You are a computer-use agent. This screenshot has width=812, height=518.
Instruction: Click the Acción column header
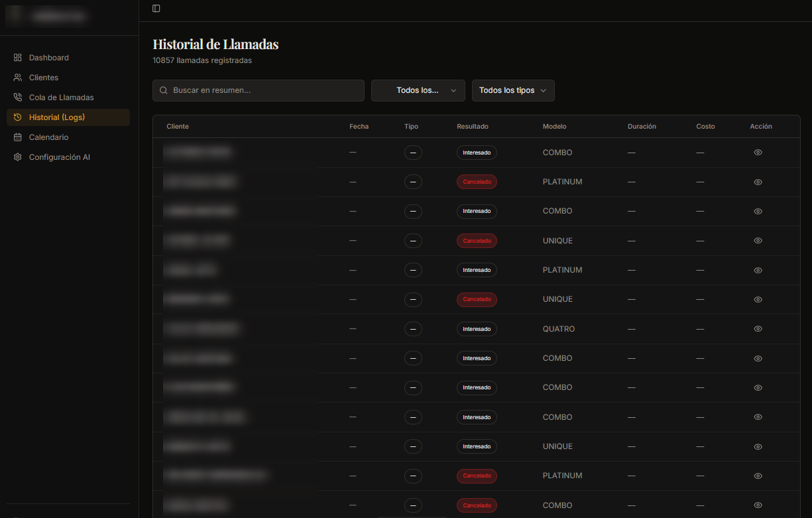761,126
